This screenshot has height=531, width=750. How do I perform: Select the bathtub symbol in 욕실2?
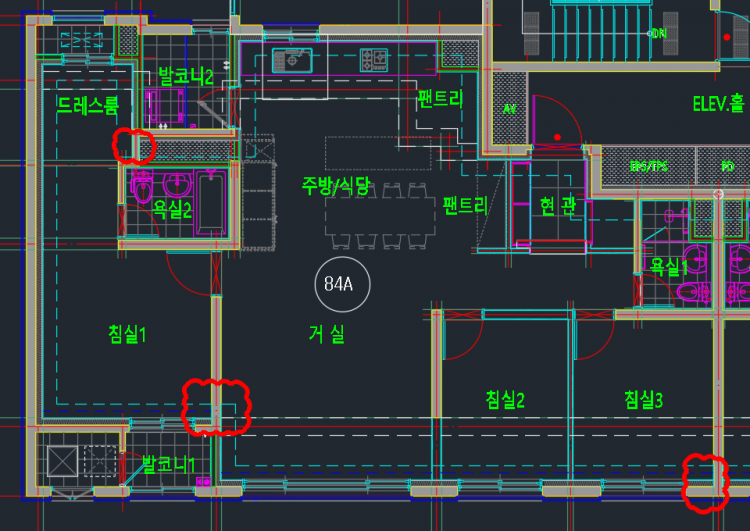213,202
